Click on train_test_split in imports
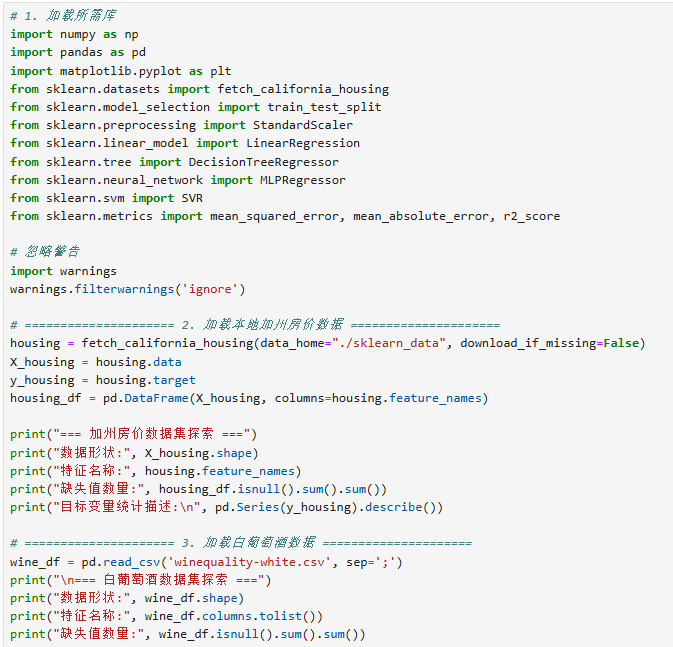 pyautogui.click(x=324, y=107)
